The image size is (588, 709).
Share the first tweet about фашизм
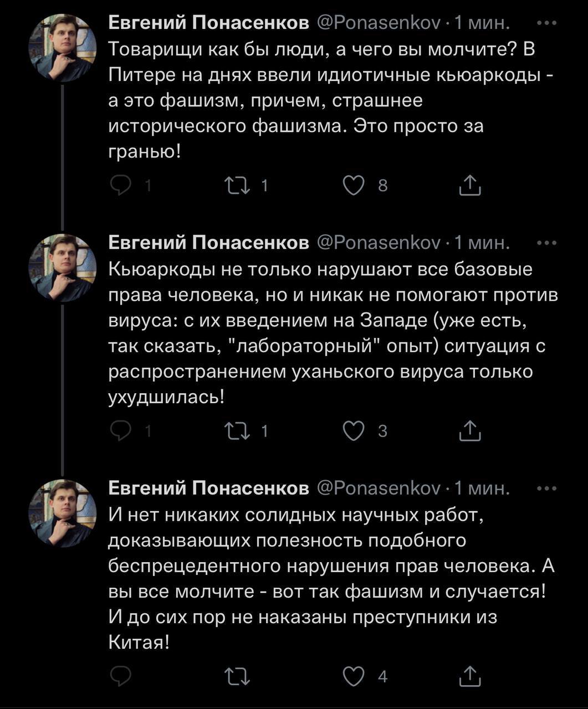point(469,186)
